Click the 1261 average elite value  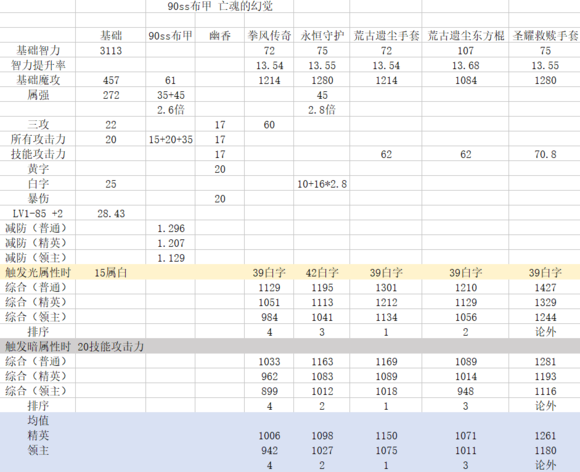click(545, 435)
